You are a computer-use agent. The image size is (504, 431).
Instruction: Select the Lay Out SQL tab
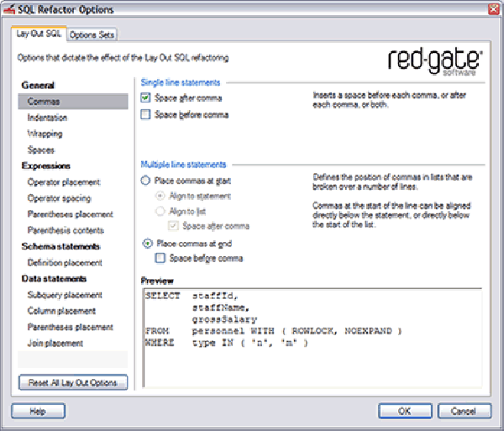point(38,34)
